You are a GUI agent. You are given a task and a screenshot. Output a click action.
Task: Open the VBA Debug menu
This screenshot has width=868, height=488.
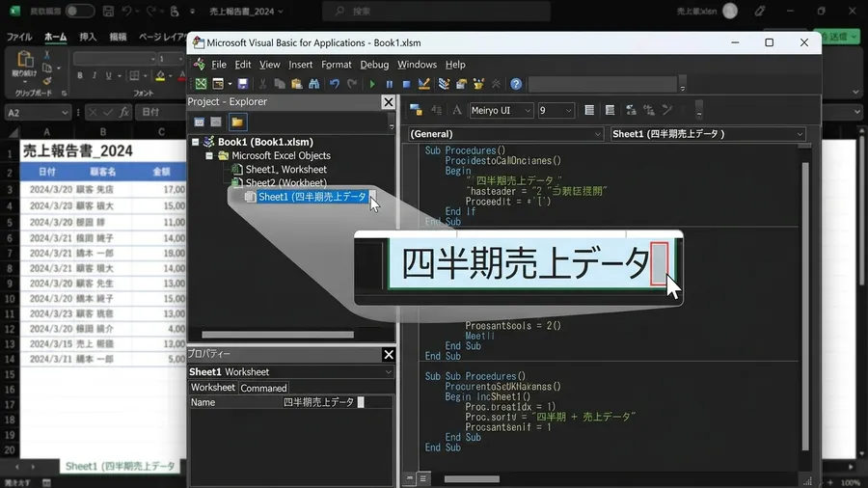coord(374,65)
